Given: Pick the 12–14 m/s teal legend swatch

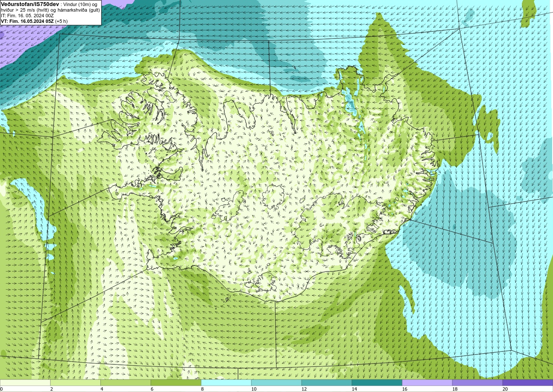Looking at the screenshot, I should (x=327, y=383).
